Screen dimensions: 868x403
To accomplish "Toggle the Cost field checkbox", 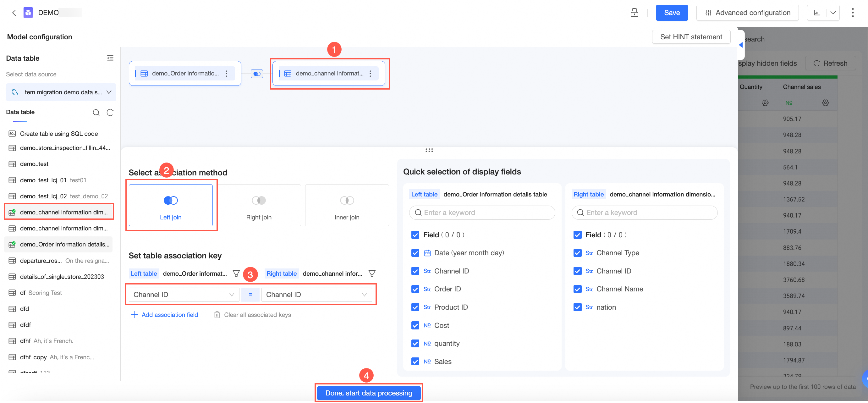I will coord(415,325).
